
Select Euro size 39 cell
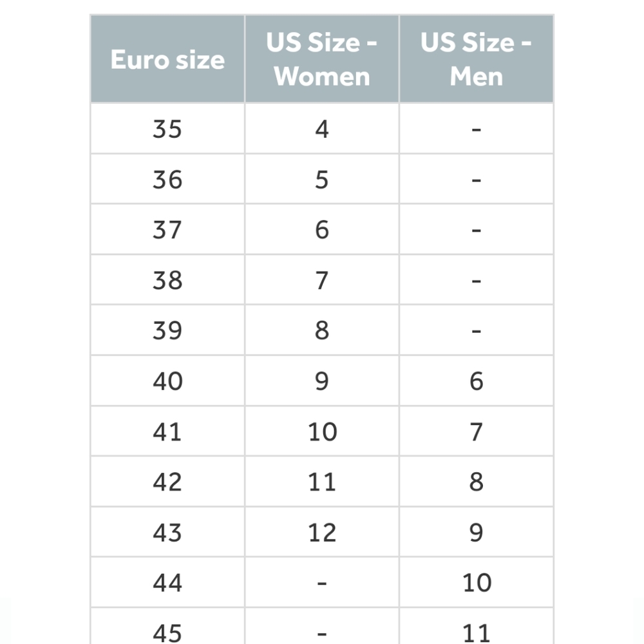pyautogui.click(x=167, y=330)
